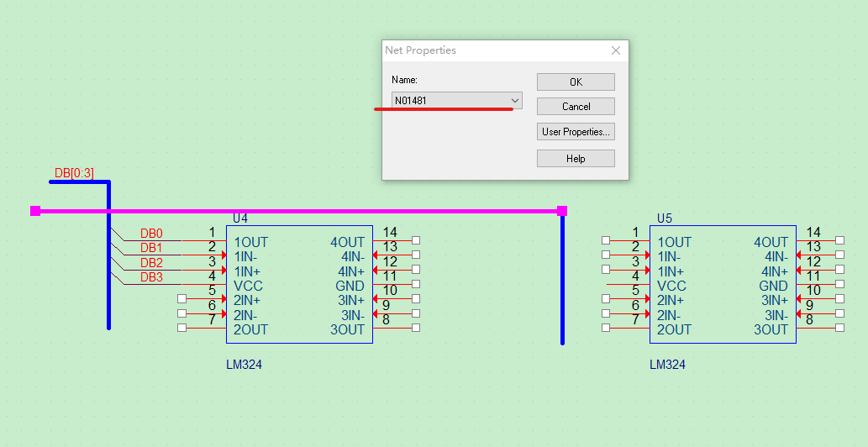Click U4 pin 11 GND end square
Image resolution: width=868 pixels, height=447 pixels.
[x=416, y=284]
